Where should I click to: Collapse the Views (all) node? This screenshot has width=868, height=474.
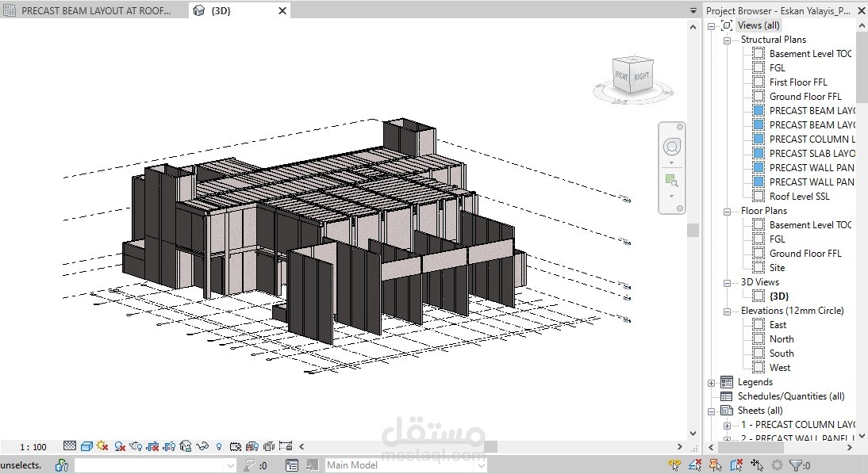712,25
